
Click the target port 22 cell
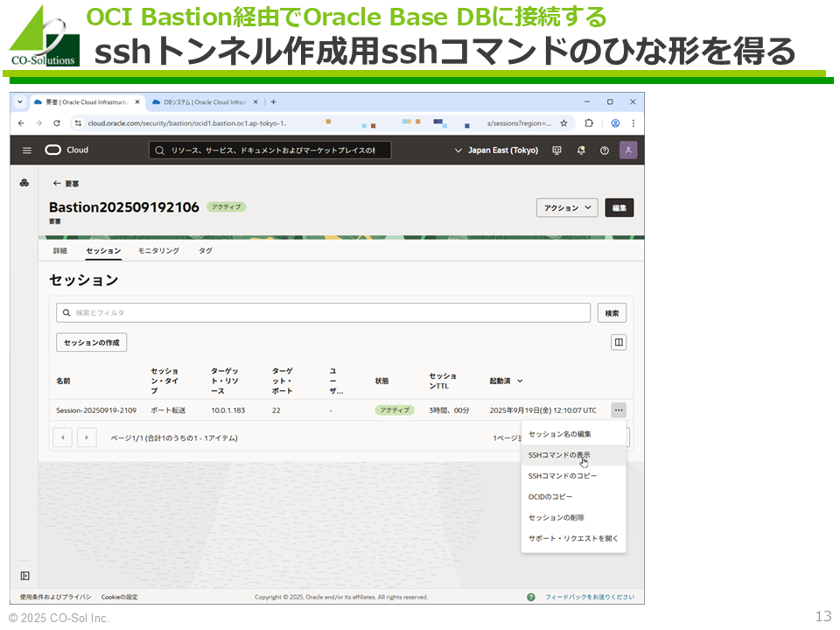276,410
